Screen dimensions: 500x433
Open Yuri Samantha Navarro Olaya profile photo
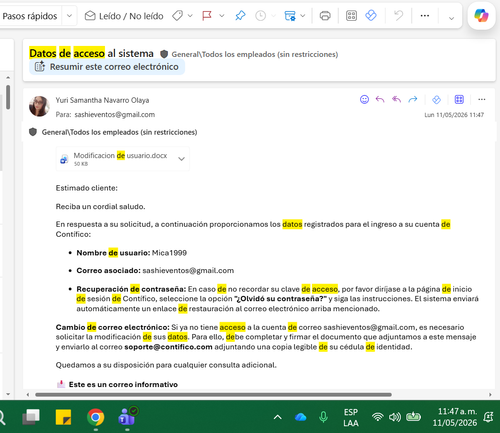click(x=39, y=106)
